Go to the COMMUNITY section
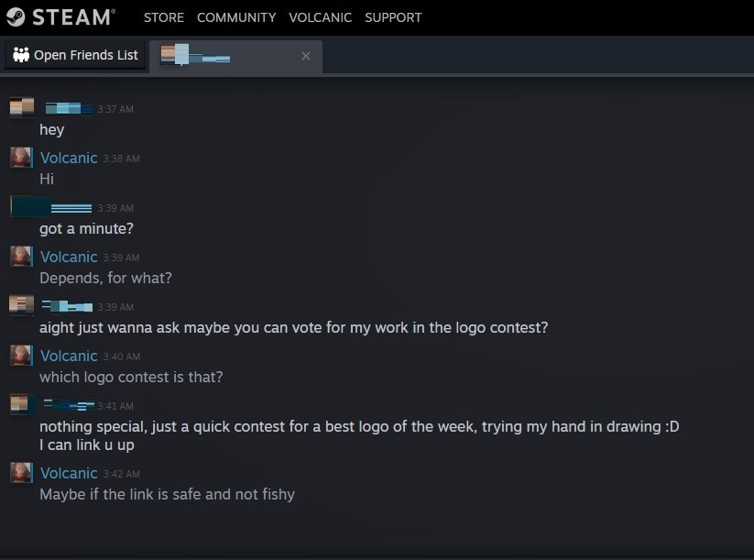The image size is (754, 560). (x=236, y=17)
